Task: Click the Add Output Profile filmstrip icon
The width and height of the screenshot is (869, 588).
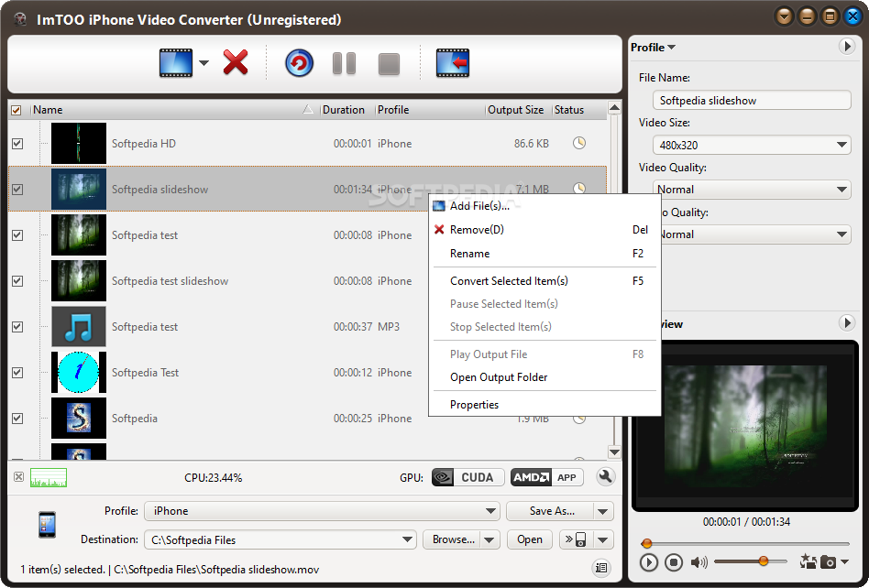Action: 453,62
